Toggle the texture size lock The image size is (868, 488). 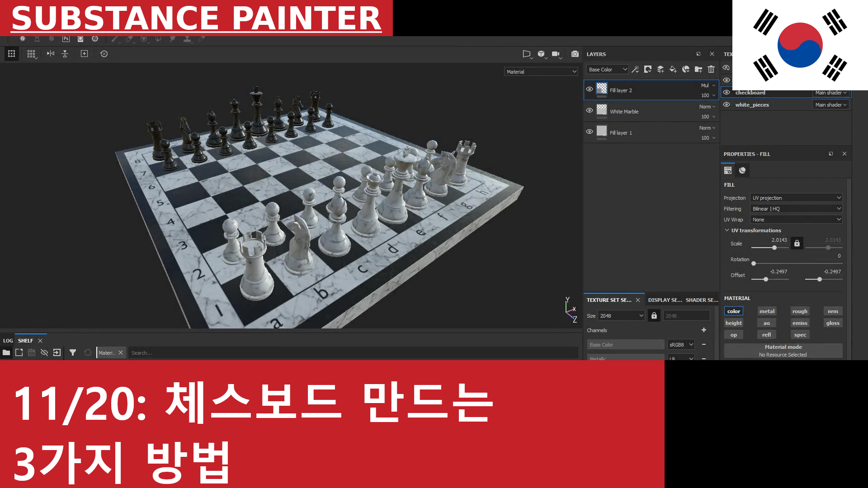(x=654, y=315)
